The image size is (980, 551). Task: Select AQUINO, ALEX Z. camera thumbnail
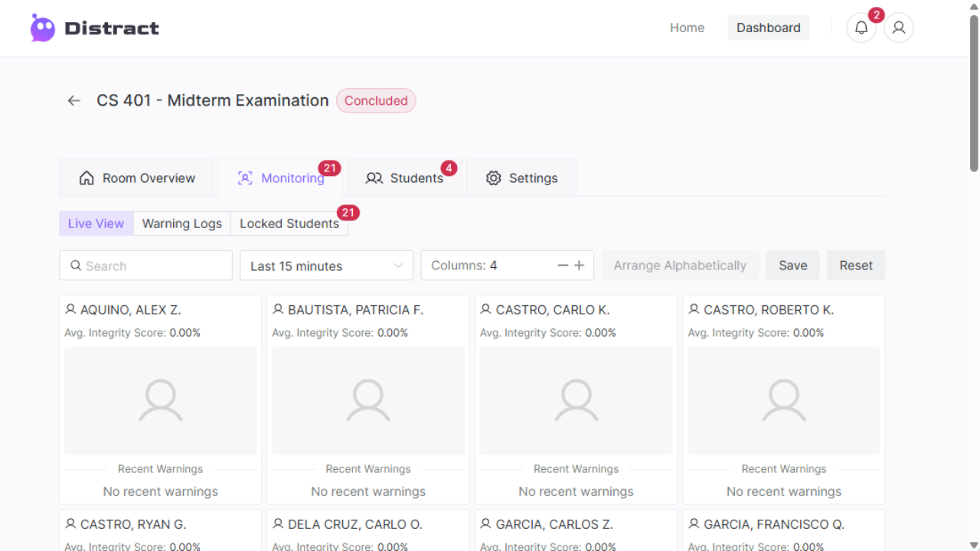click(161, 402)
